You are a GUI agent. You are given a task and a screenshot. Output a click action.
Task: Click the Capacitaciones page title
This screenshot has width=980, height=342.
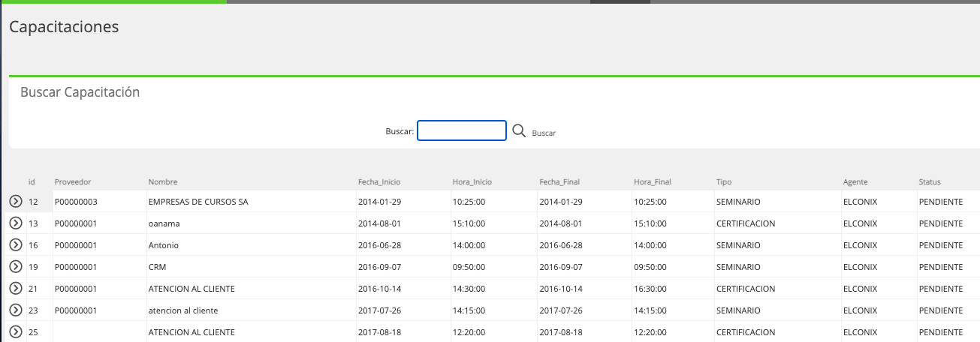coord(64,27)
